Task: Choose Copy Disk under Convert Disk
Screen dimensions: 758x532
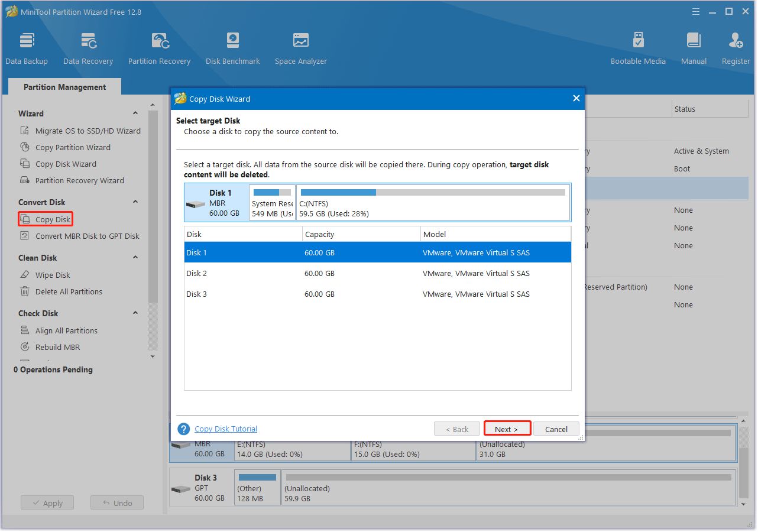Action: click(x=45, y=219)
